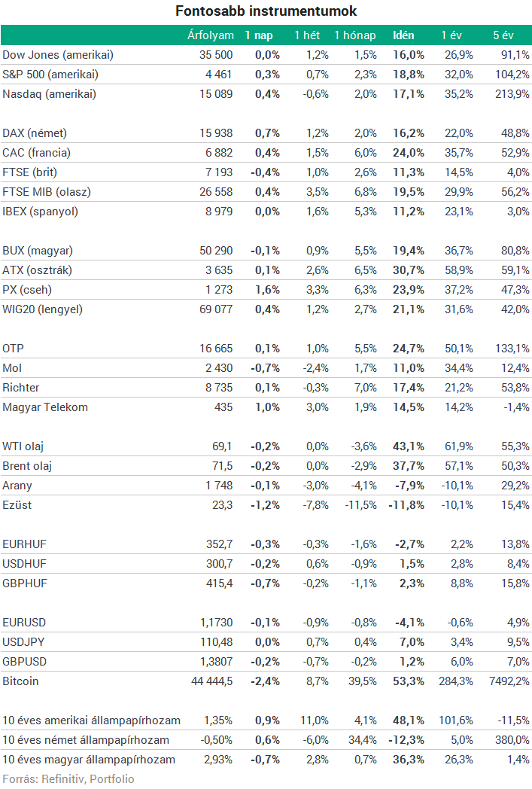This screenshot has height=789, width=532.
Task: Click the EURHUF rate value 352,7
Action: point(219,544)
